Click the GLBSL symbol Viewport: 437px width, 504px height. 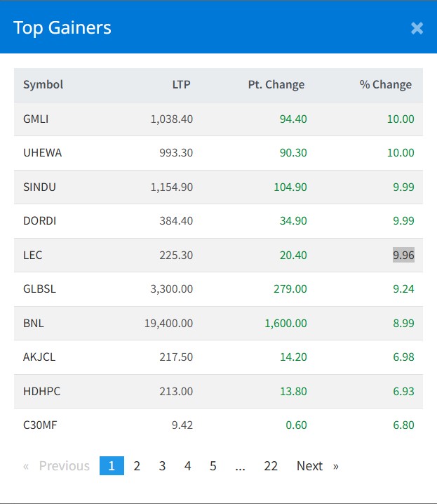[x=39, y=289]
